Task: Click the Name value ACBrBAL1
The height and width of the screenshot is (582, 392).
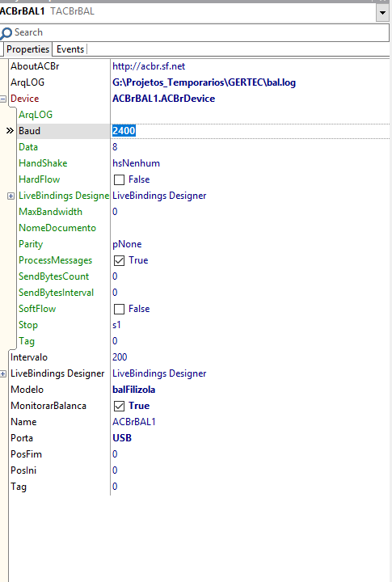Action: [134, 422]
